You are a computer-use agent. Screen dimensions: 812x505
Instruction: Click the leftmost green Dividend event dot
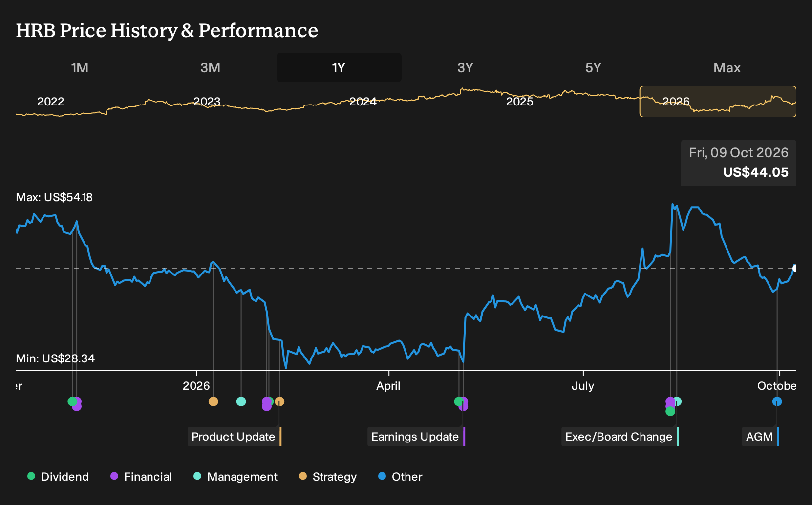point(72,401)
